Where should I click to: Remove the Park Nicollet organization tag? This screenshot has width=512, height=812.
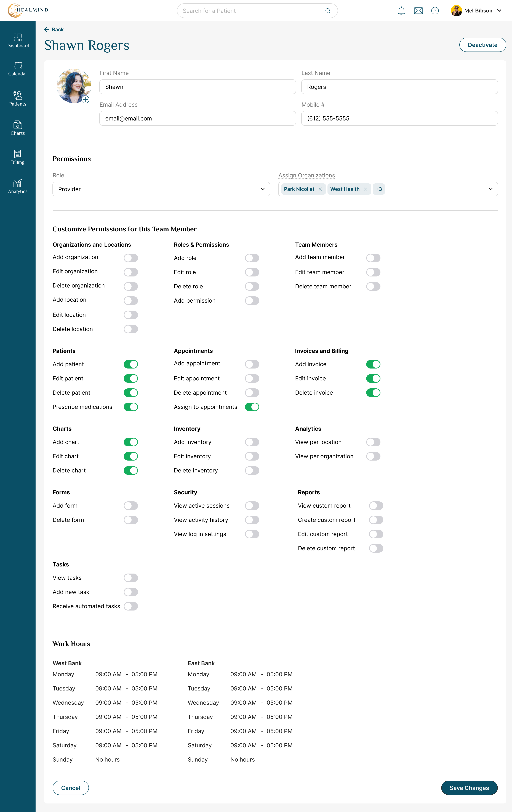coord(320,189)
